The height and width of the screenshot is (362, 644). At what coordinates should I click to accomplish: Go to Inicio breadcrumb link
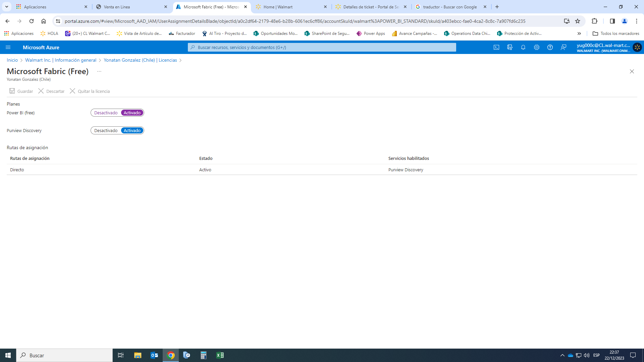[x=12, y=60]
